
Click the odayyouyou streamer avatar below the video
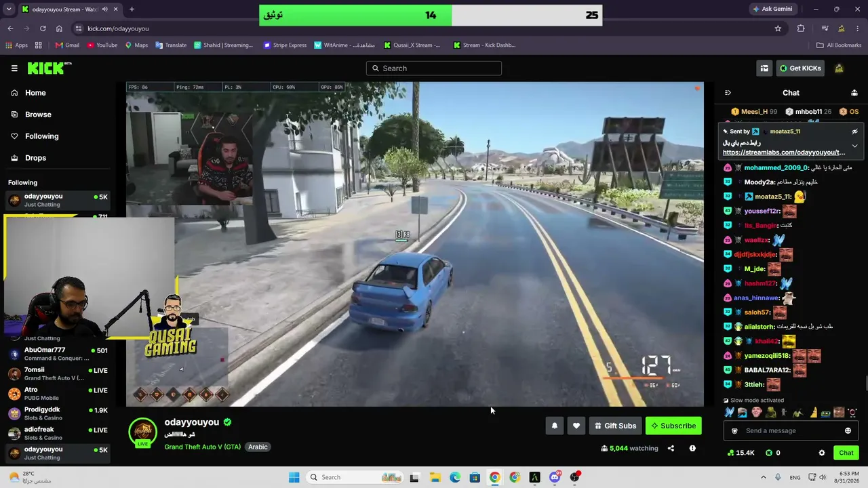coord(142,432)
